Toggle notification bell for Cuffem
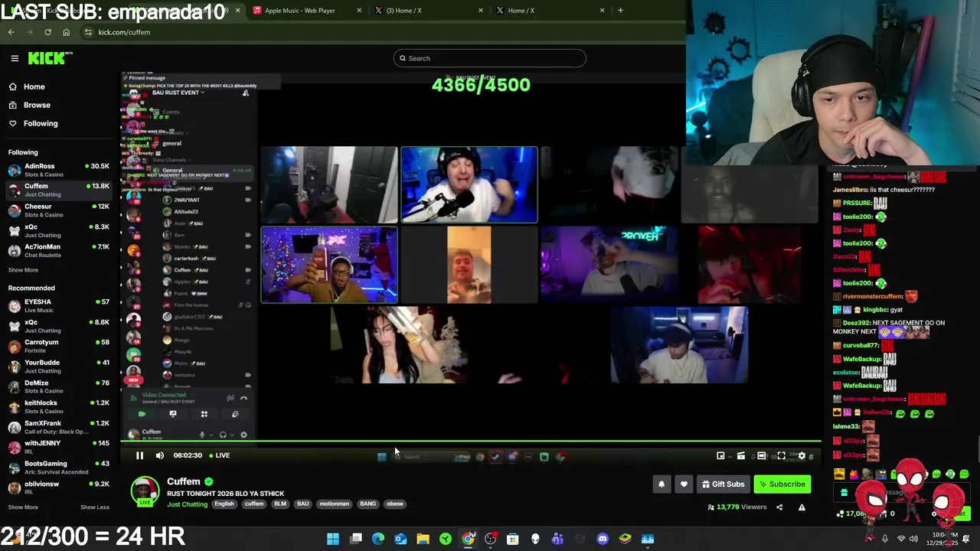The image size is (980, 551). pos(661,484)
